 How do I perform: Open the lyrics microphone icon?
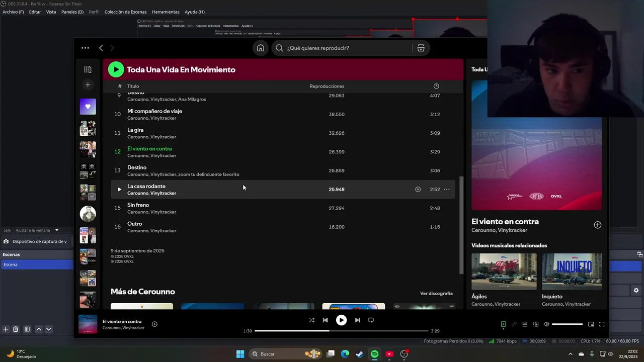coord(514,324)
